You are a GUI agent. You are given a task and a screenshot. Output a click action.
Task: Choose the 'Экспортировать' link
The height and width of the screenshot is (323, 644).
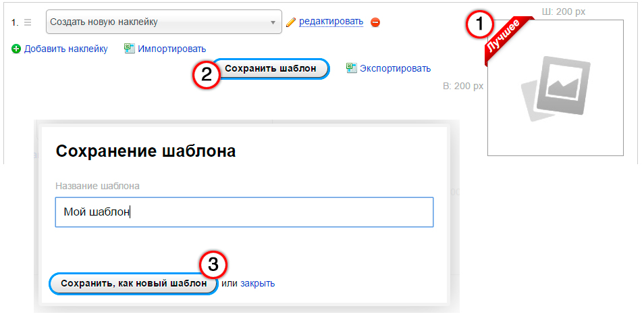coord(395,68)
